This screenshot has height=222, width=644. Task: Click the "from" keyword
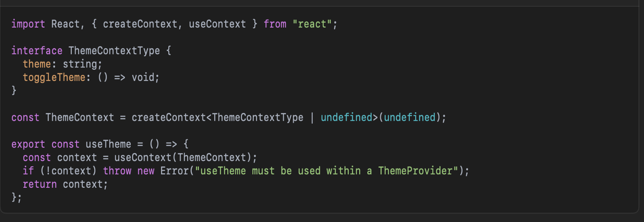click(x=275, y=24)
